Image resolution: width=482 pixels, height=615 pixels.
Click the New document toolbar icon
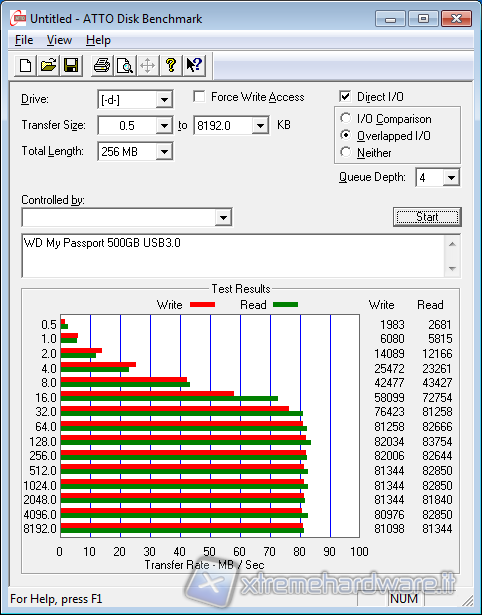pos(25,65)
